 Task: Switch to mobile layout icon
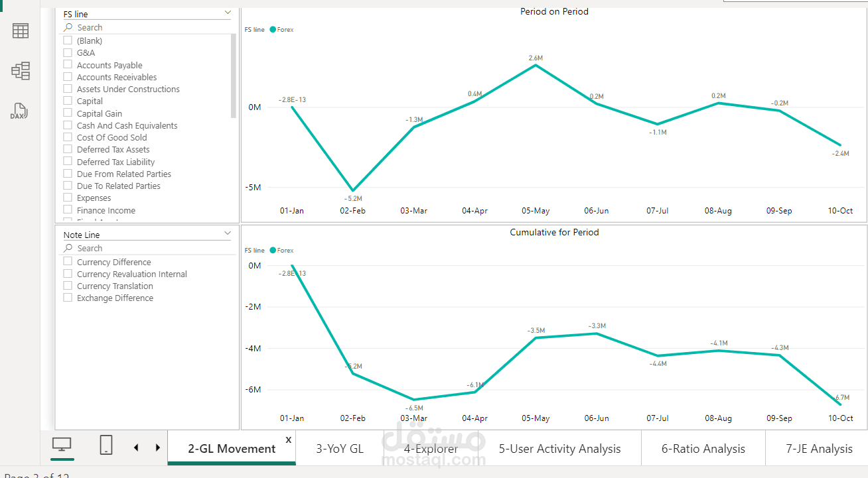tap(106, 446)
